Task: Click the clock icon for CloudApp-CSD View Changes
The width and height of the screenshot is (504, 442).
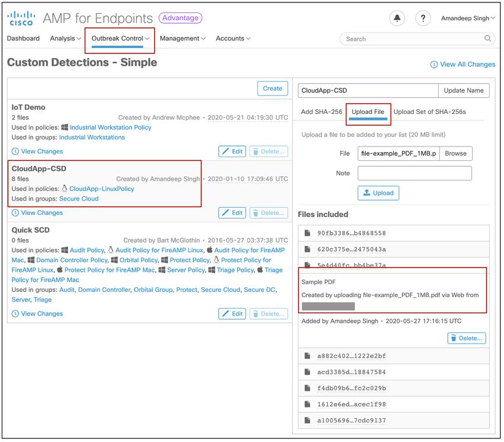Action: click(x=15, y=212)
